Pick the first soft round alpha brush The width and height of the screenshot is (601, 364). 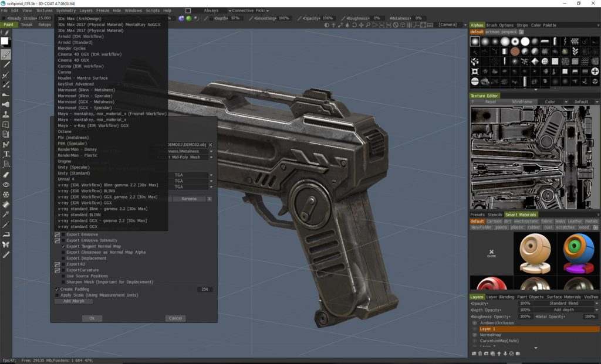[x=475, y=42]
